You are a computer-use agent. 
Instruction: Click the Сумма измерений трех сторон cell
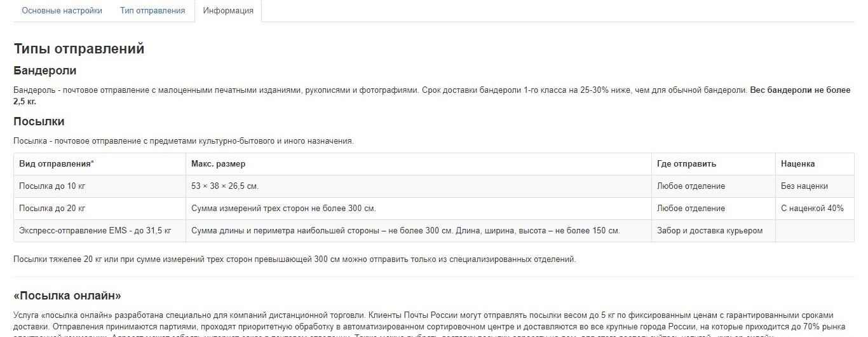click(x=419, y=209)
